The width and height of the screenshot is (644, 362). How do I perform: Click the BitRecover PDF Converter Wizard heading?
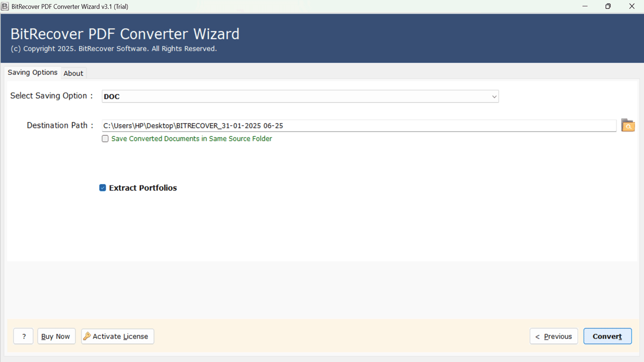click(x=125, y=34)
